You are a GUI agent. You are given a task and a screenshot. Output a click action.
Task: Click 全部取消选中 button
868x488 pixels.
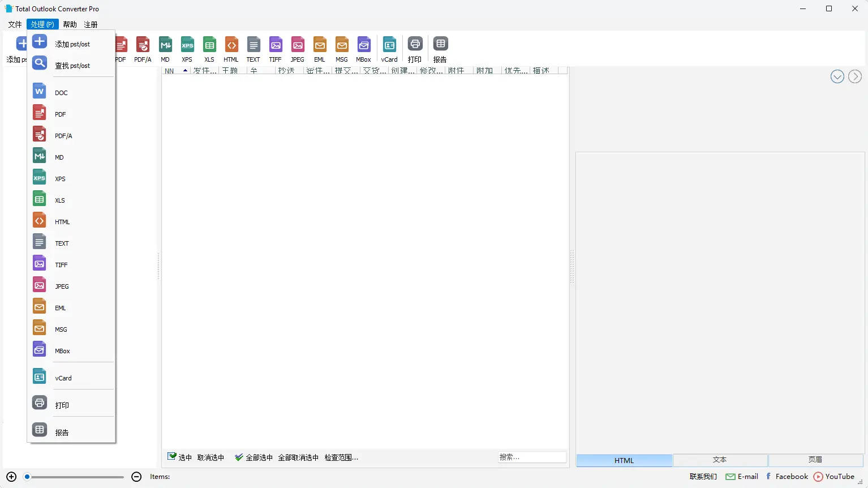tap(298, 457)
